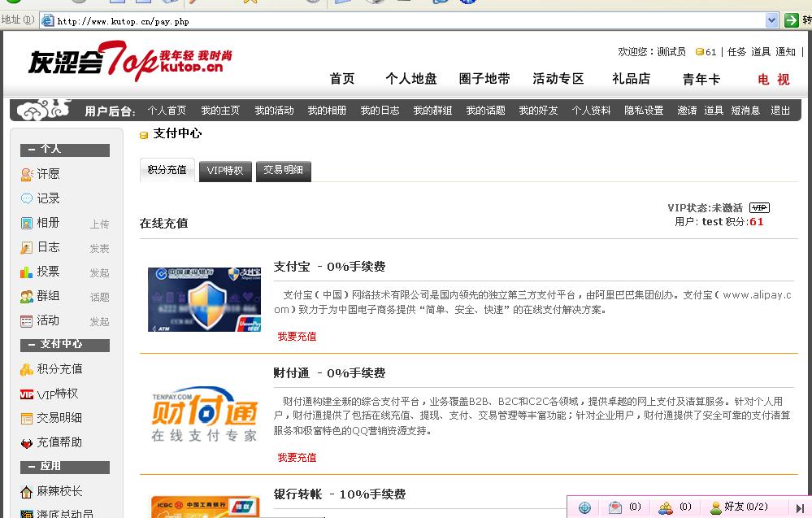Viewport: 812px width, 518px height.
Task: Click 上传 next to 相册
Action: 99,224
